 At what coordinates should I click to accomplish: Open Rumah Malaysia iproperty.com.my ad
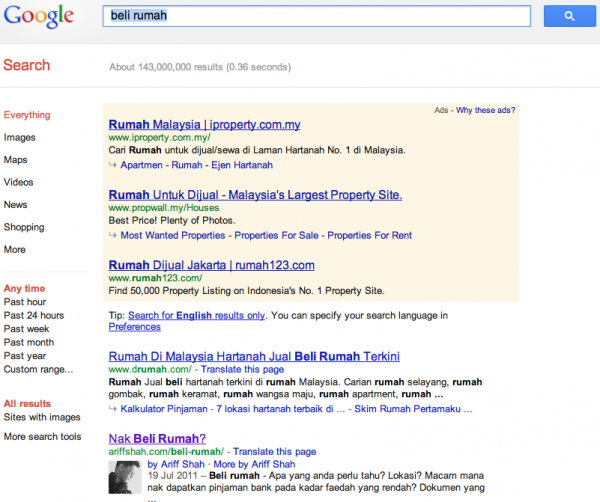click(204, 125)
